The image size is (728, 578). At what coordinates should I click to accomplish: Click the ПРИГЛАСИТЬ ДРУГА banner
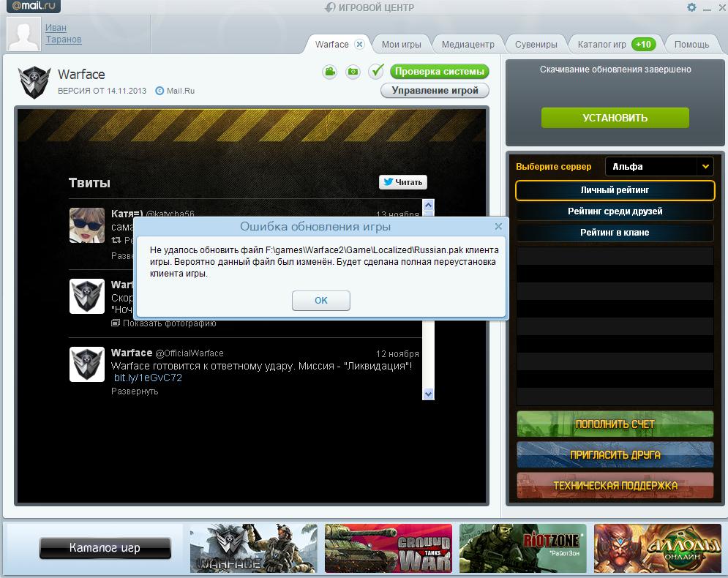(x=615, y=454)
